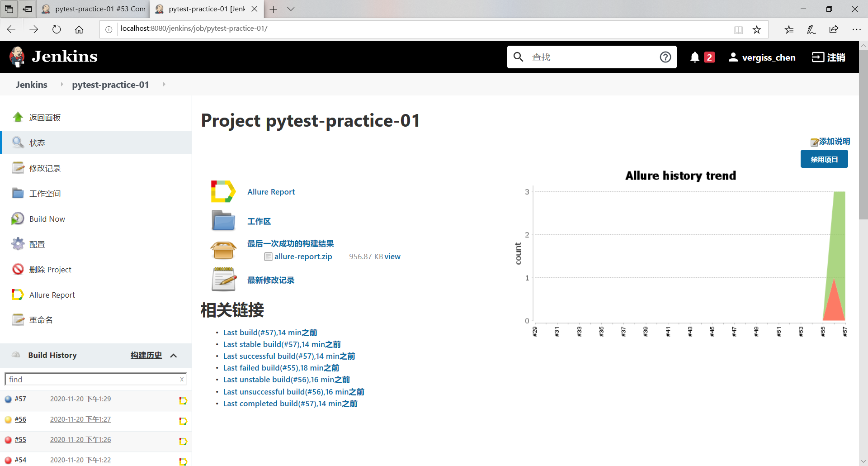Collapse the Build History panel chevron

[174, 356]
